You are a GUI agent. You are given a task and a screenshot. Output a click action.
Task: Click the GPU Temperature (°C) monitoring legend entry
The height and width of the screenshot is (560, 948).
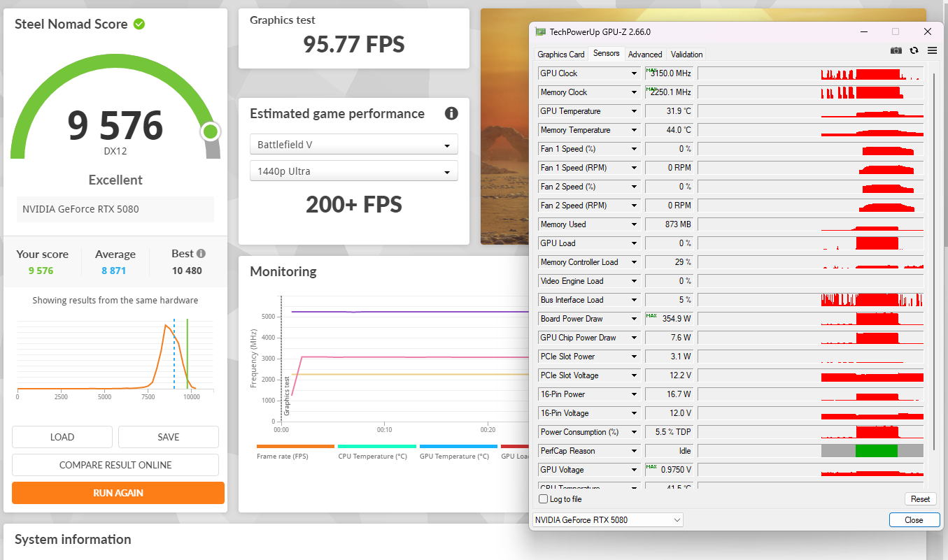454,457
